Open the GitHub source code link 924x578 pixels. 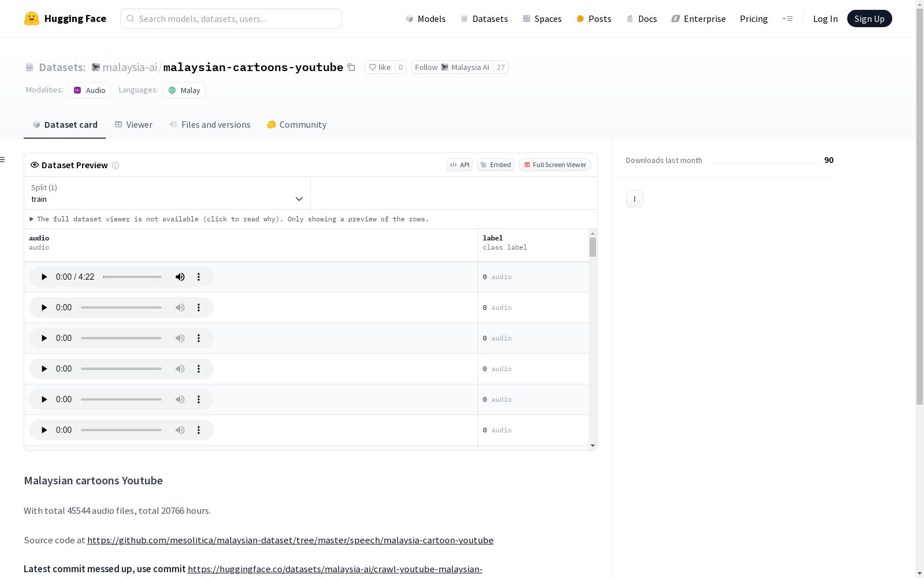[x=290, y=540]
